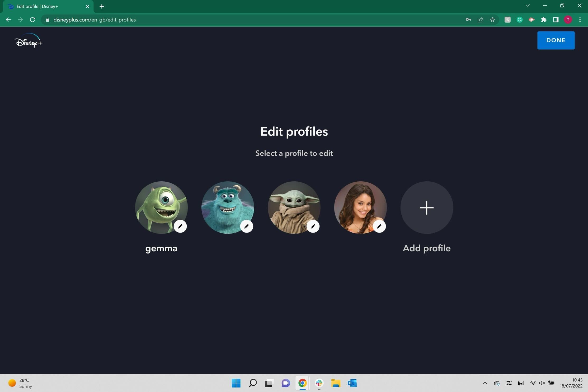Bookmark this page with the star icon
Viewport: 588px width, 392px height.
tap(492, 20)
